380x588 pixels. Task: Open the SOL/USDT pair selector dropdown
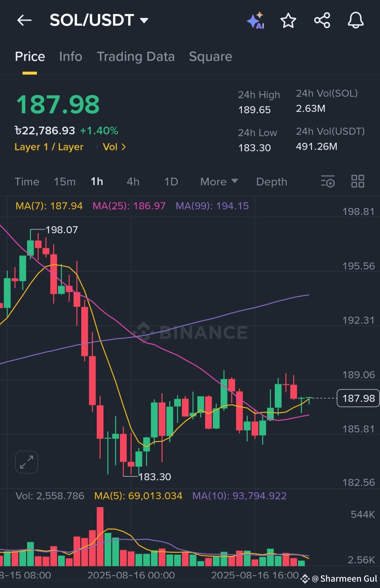[x=99, y=20]
